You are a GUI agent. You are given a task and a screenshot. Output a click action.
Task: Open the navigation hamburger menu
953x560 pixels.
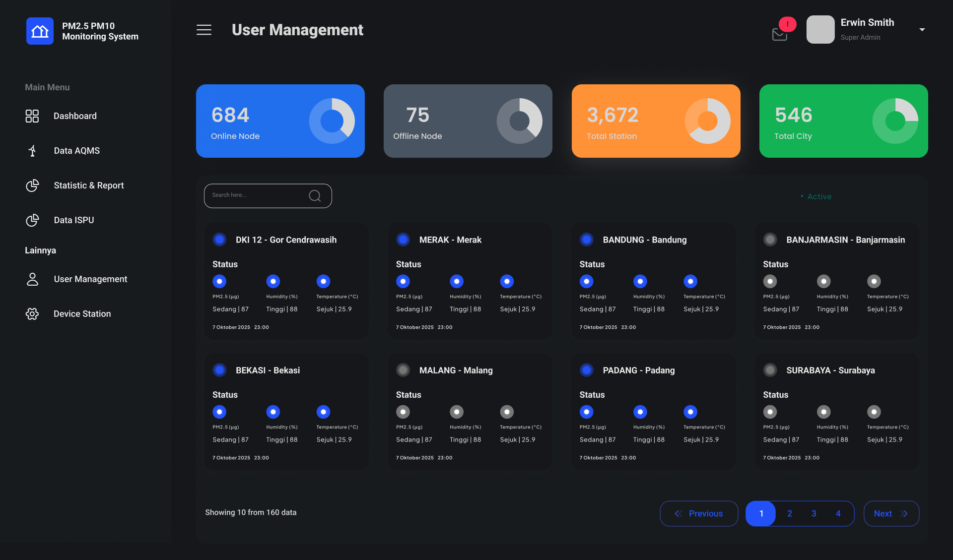(204, 30)
